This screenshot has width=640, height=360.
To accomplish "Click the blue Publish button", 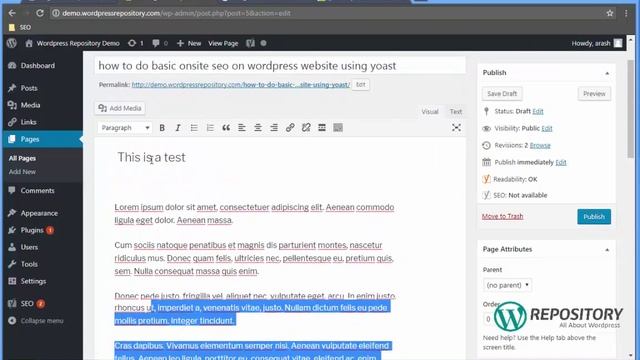I will click(x=594, y=217).
